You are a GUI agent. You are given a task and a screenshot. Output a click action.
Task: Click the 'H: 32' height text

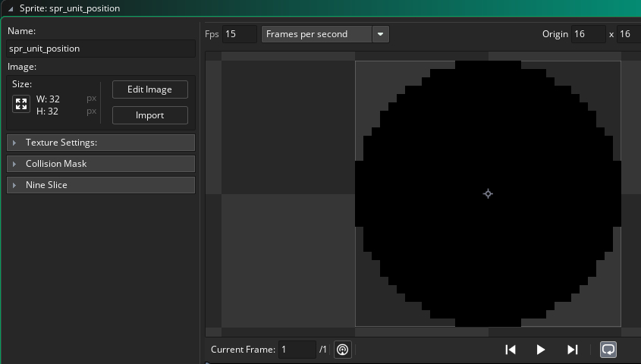[x=47, y=111]
